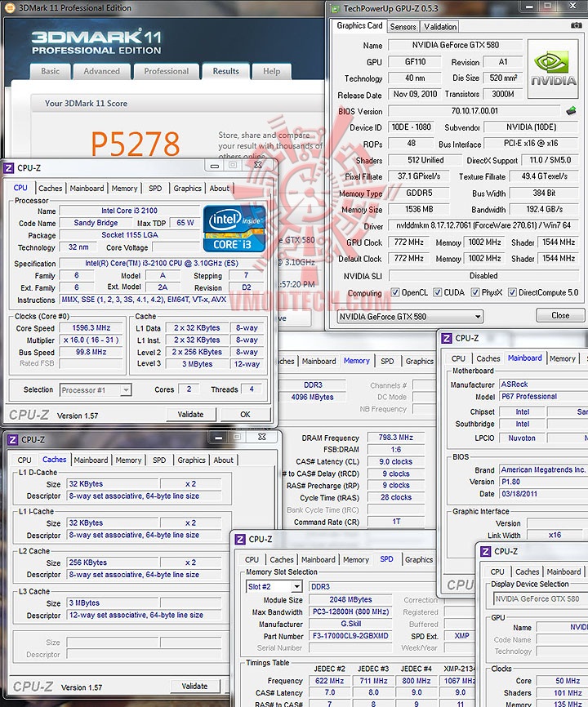
Task: Click the Close button in GPU-Z
Action: pos(560,316)
